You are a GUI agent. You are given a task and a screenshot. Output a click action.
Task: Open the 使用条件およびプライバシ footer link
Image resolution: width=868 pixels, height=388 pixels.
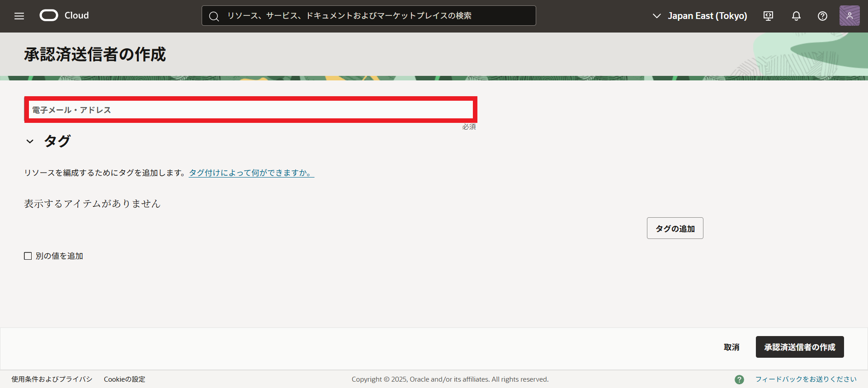[52, 379]
